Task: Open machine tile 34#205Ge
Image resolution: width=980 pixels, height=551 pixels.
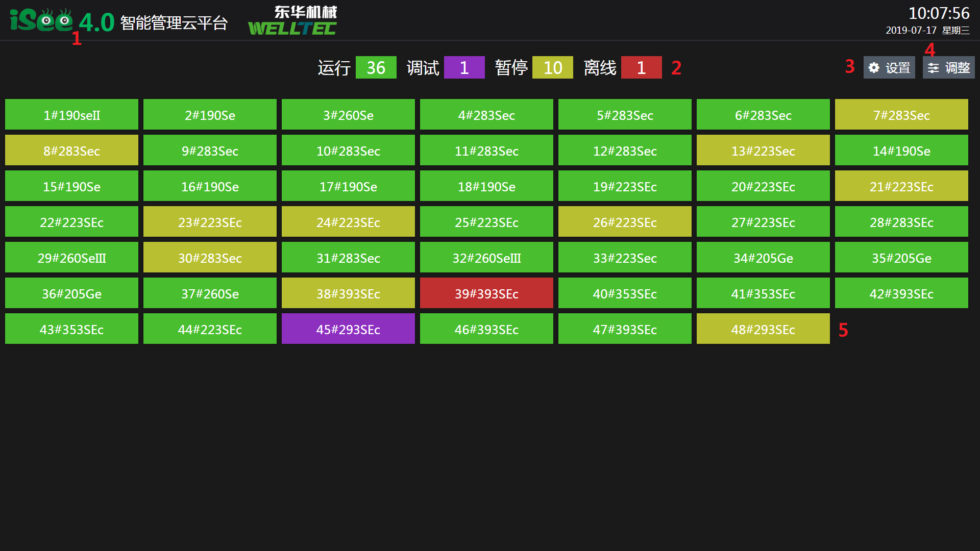Action: point(763,258)
